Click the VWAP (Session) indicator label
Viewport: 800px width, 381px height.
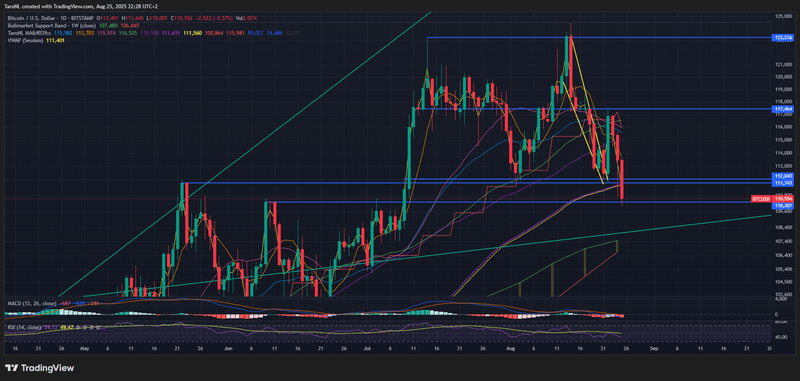26,40
